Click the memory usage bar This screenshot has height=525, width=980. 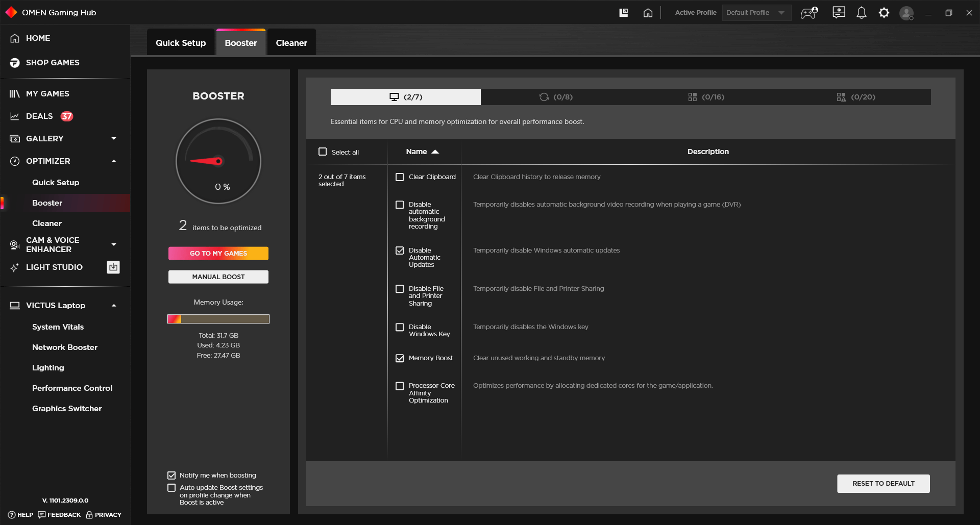pyautogui.click(x=218, y=319)
